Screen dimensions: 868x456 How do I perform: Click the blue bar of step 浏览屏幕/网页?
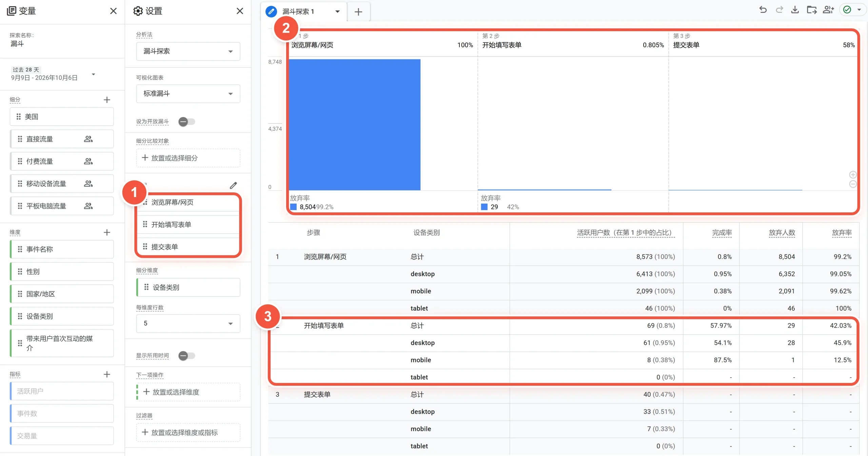[355, 125]
